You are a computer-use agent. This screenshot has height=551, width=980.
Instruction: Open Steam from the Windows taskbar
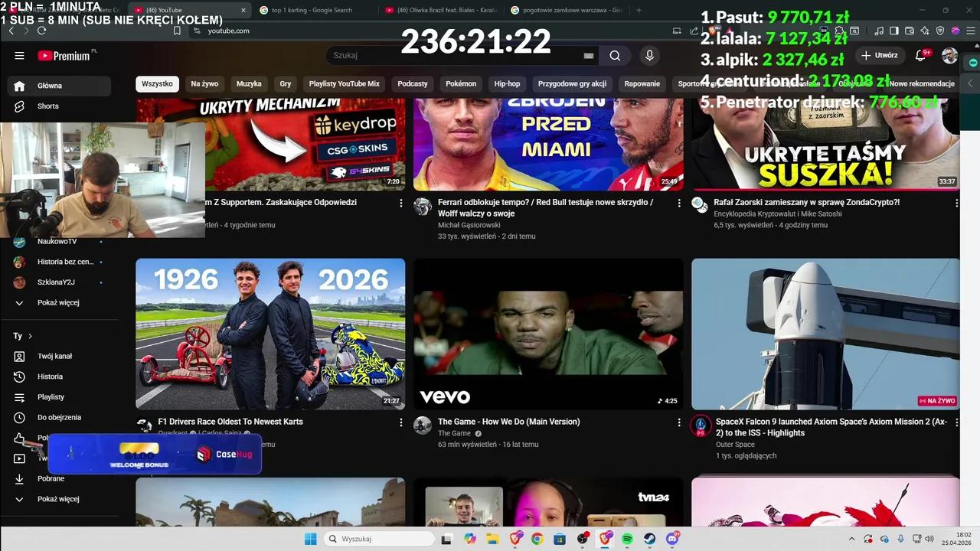[649, 539]
